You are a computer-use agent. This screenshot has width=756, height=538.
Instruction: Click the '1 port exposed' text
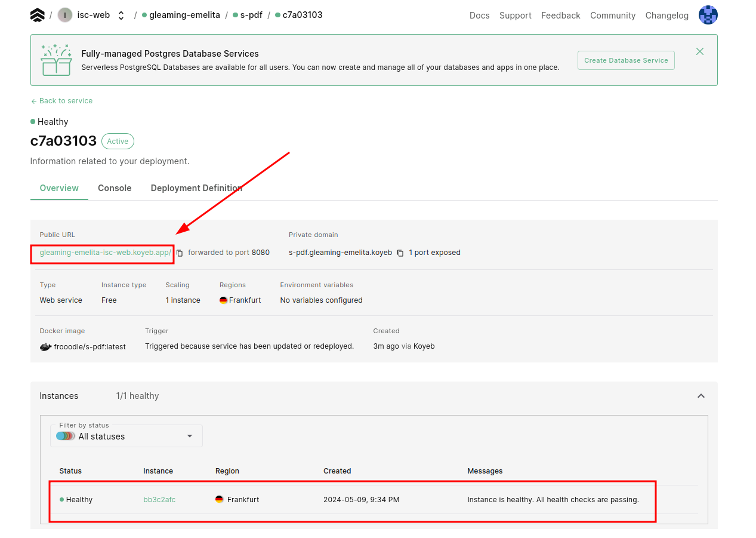pyautogui.click(x=435, y=253)
